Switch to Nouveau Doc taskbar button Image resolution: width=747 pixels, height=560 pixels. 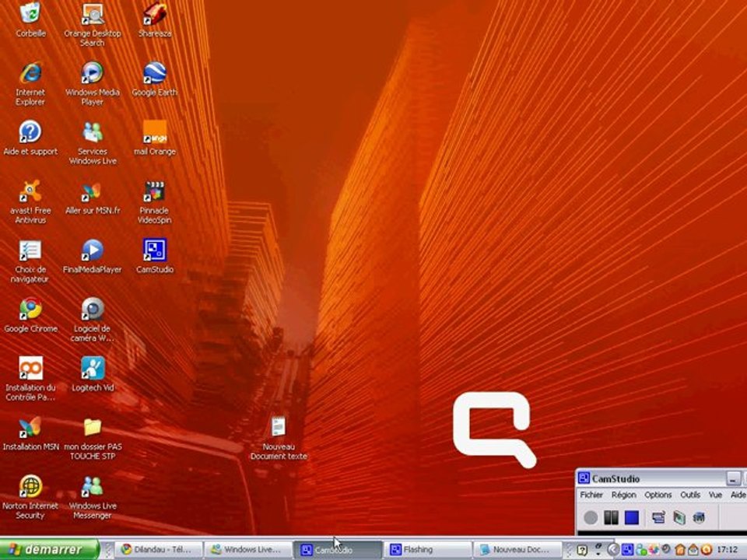coord(517,550)
